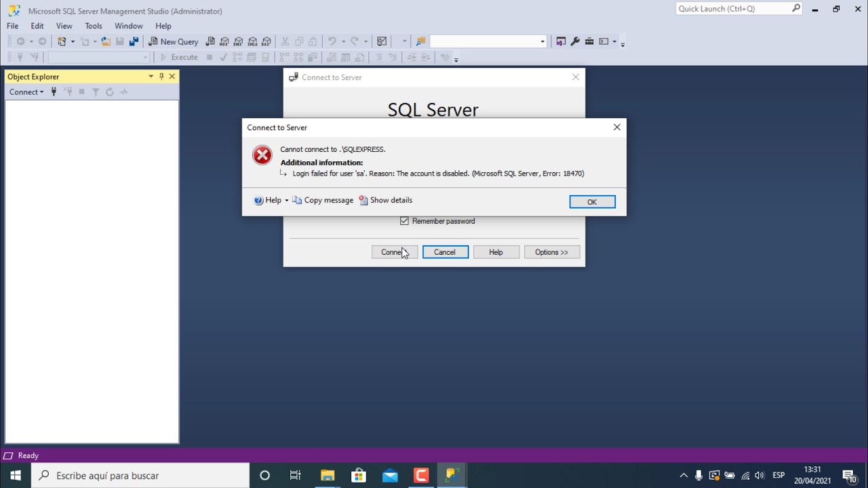Click the Object Explorer filter funnel icon

pos(96,91)
